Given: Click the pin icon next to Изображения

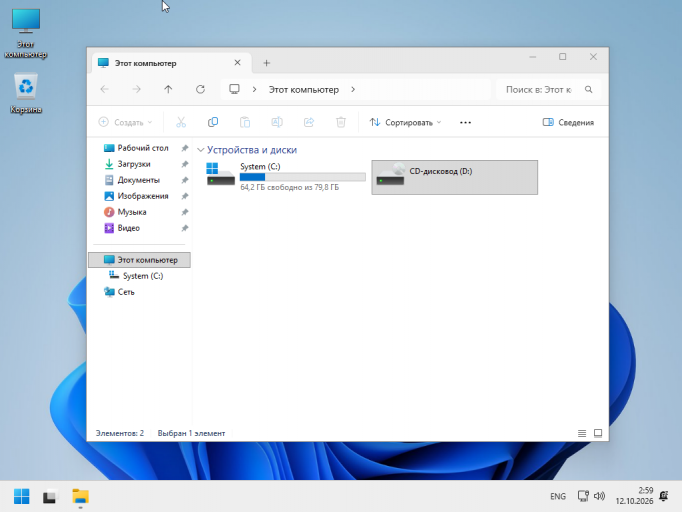Looking at the screenshot, I should (185, 196).
